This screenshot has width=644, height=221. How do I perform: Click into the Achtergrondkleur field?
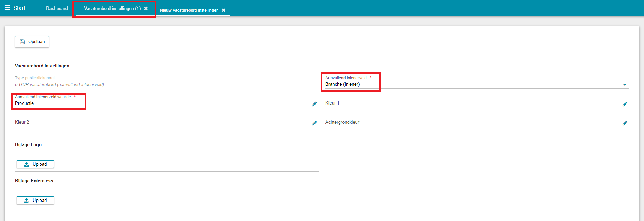pos(471,122)
